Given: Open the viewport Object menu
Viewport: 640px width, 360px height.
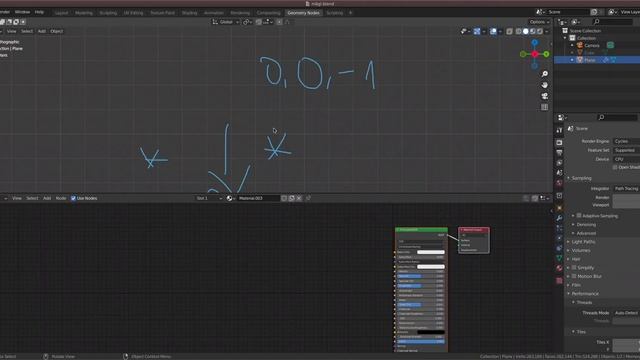Looking at the screenshot, I should 56,31.
